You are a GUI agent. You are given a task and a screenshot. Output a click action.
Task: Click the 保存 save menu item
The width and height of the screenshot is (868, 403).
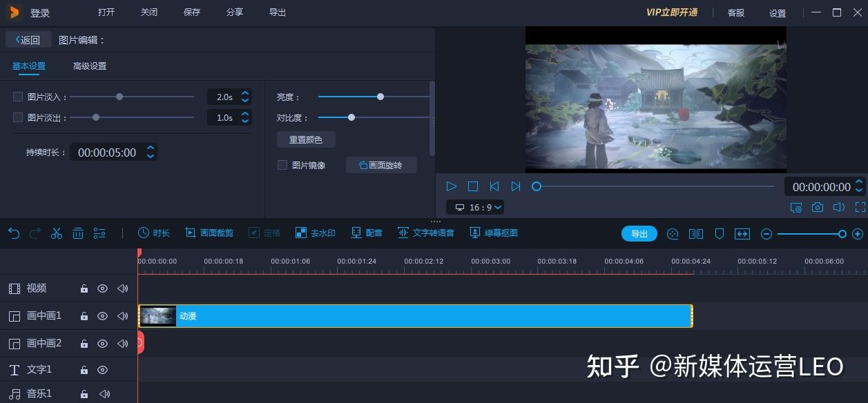click(192, 12)
